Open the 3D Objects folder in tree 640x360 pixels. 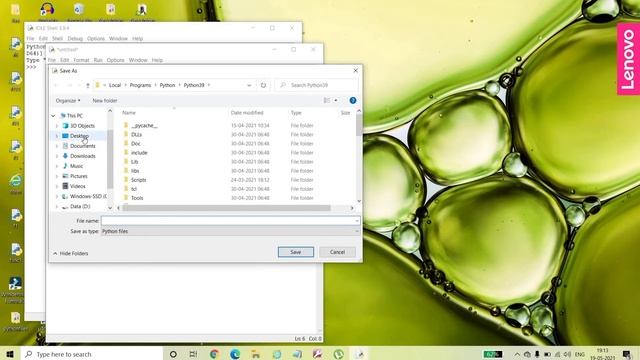coord(82,126)
